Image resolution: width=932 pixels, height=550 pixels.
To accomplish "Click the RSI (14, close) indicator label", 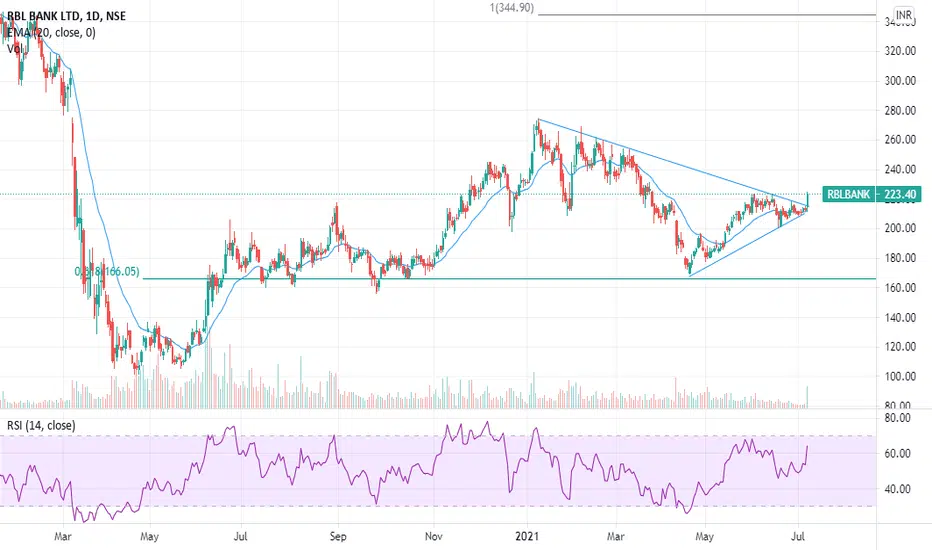I will [41, 425].
